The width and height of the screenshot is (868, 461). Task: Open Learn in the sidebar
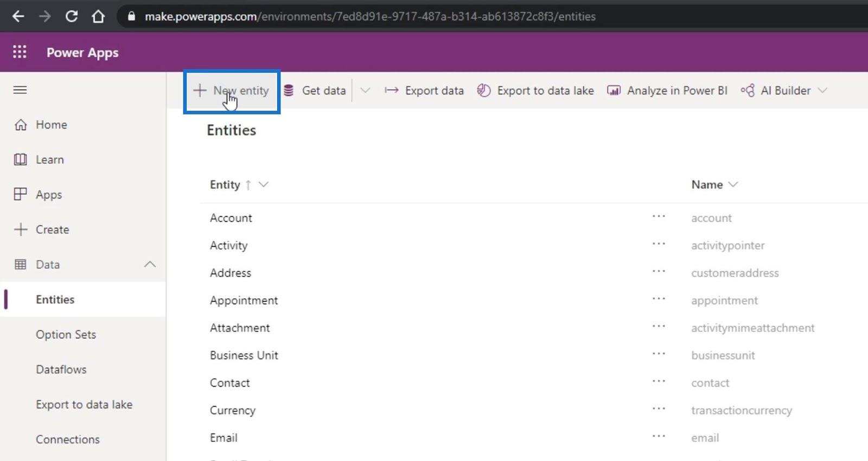pyautogui.click(x=50, y=159)
